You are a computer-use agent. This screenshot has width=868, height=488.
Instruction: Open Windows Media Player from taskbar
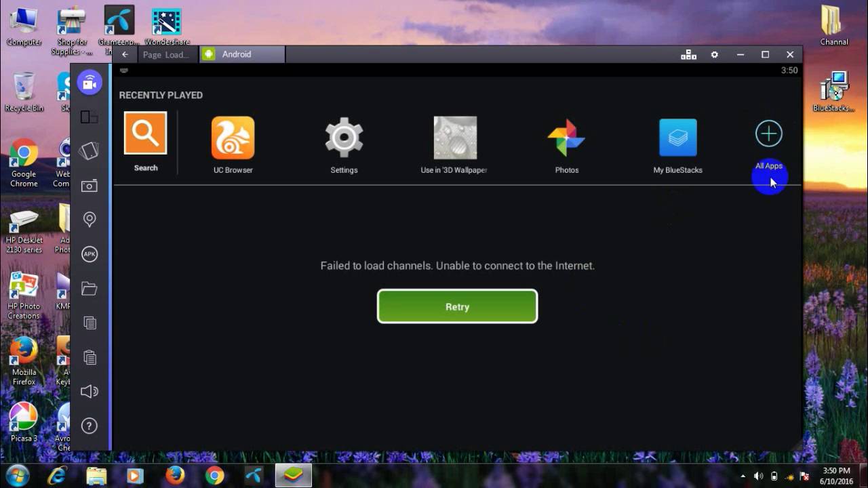135,476
